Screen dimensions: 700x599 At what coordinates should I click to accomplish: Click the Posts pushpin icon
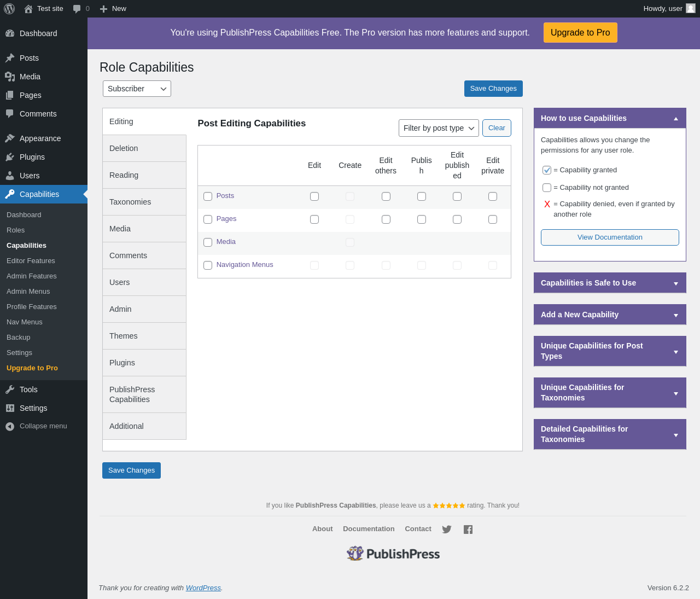tap(10, 58)
